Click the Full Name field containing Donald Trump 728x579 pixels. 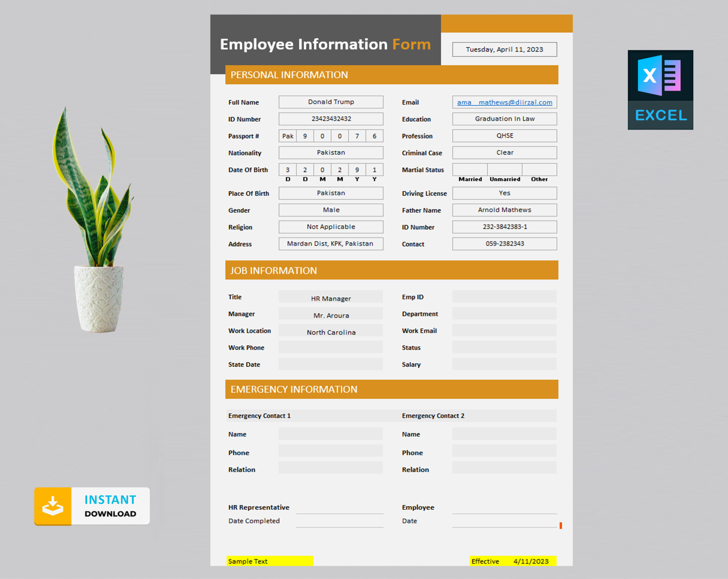pyautogui.click(x=331, y=102)
